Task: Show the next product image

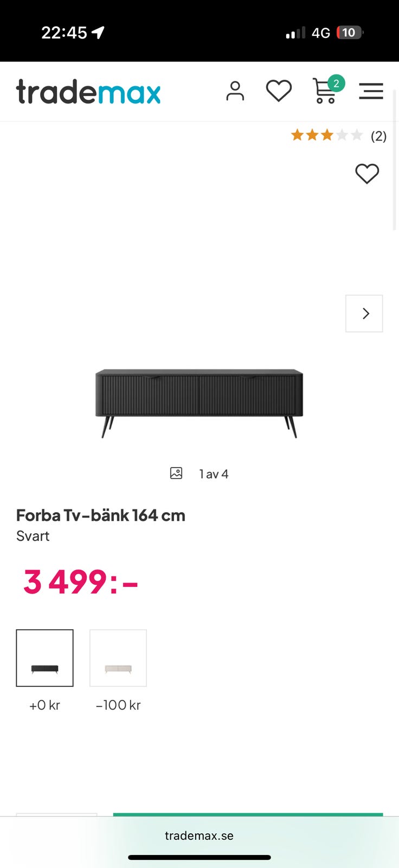Action: coord(364,314)
